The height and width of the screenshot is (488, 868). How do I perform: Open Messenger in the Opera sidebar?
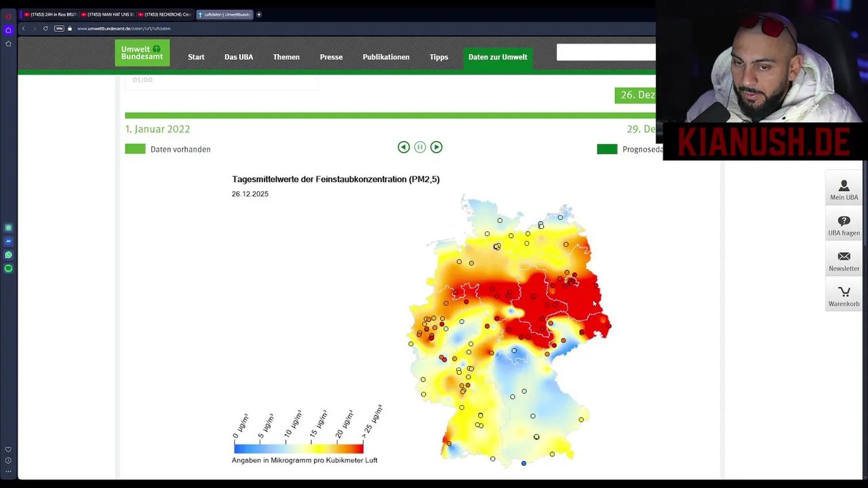click(8, 241)
